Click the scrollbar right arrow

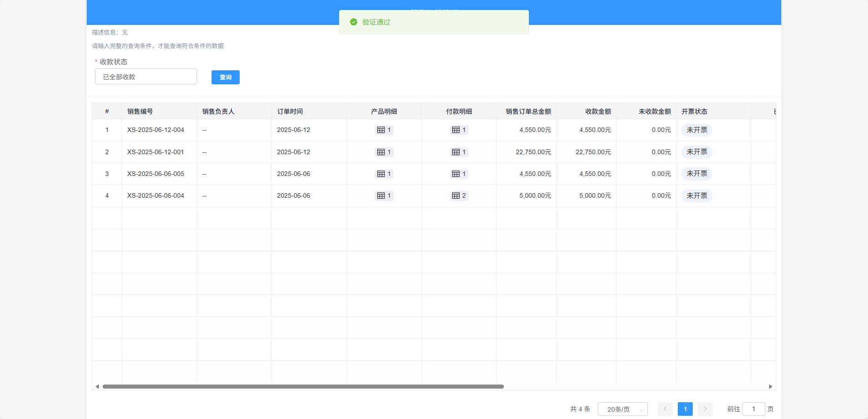770,387
